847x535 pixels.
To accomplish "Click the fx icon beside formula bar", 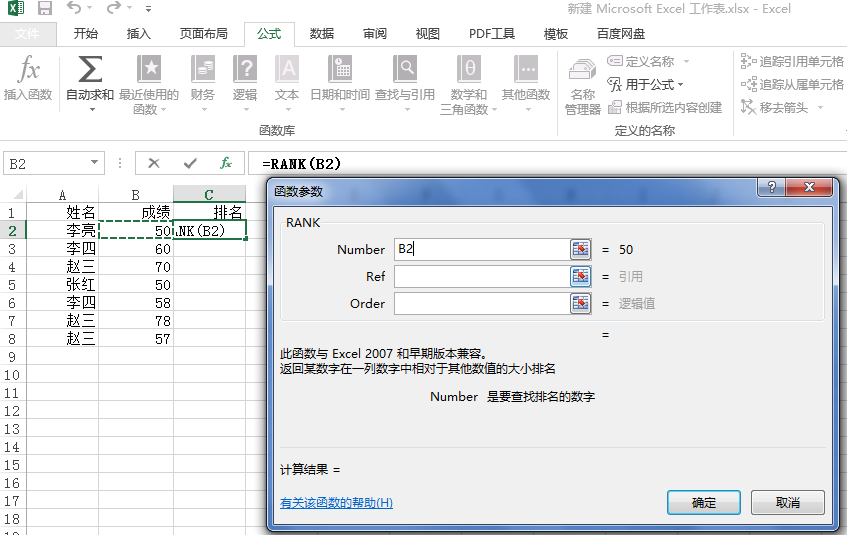I will (x=226, y=163).
